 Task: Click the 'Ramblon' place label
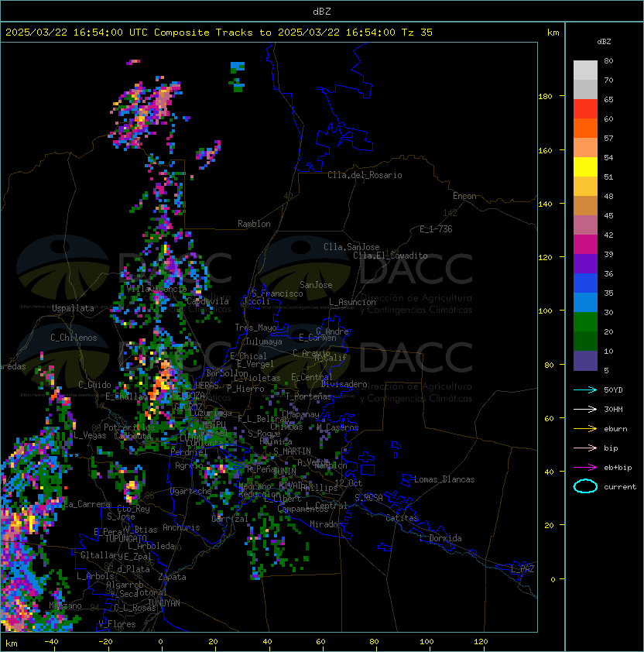click(254, 224)
